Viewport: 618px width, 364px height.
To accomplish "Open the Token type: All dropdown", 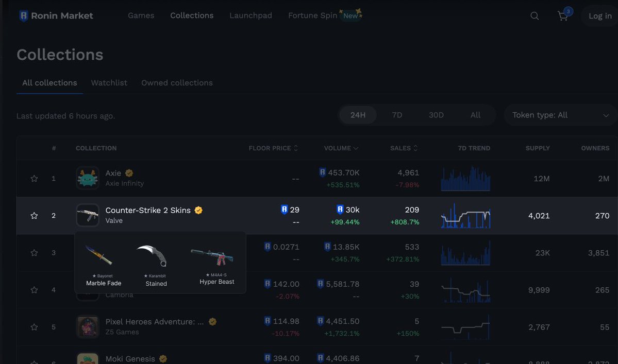I will pyautogui.click(x=560, y=115).
